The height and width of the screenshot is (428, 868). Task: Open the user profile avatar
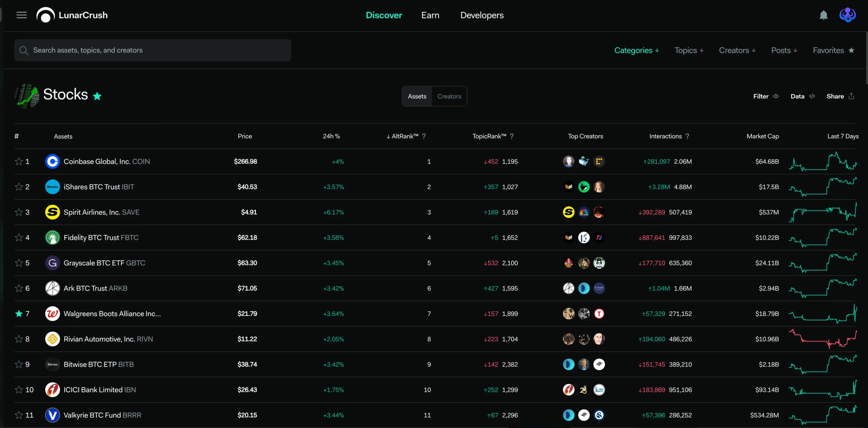(x=848, y=15)
